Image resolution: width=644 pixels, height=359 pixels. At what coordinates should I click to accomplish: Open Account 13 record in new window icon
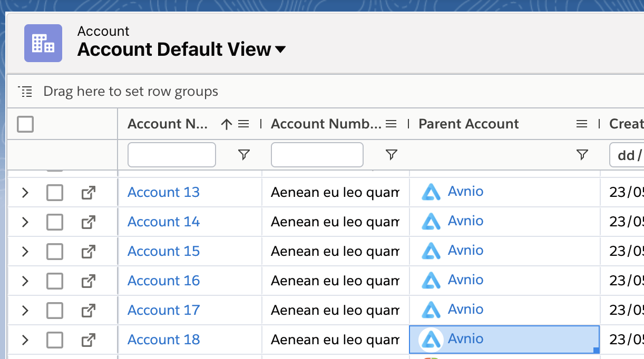[x=88, y=193]
